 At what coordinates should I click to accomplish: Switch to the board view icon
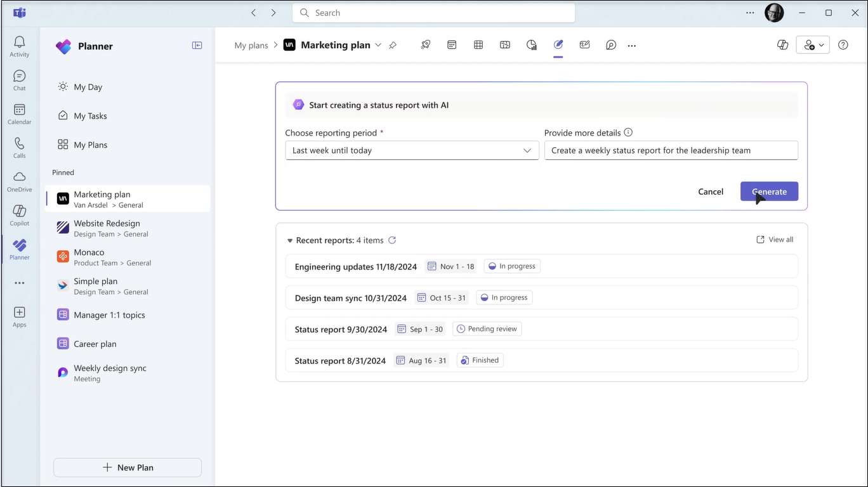point(505,45)
